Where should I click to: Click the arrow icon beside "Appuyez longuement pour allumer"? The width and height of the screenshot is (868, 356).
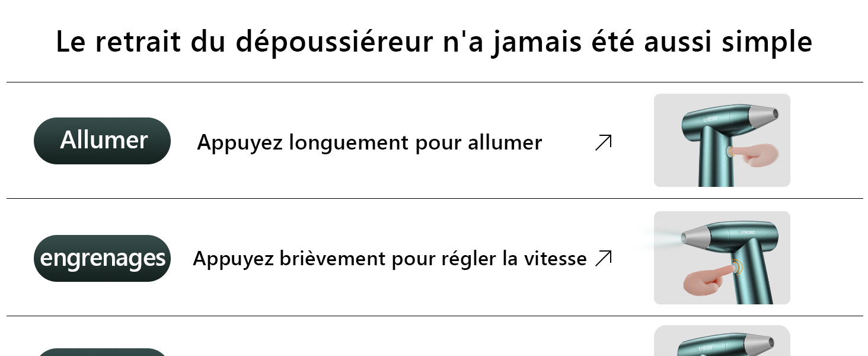point(603,142)
